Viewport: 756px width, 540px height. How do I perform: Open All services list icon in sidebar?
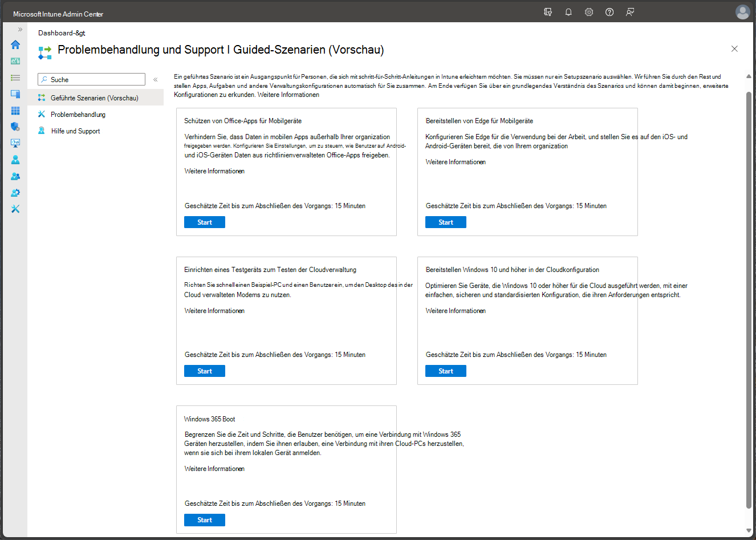[15, 78]
